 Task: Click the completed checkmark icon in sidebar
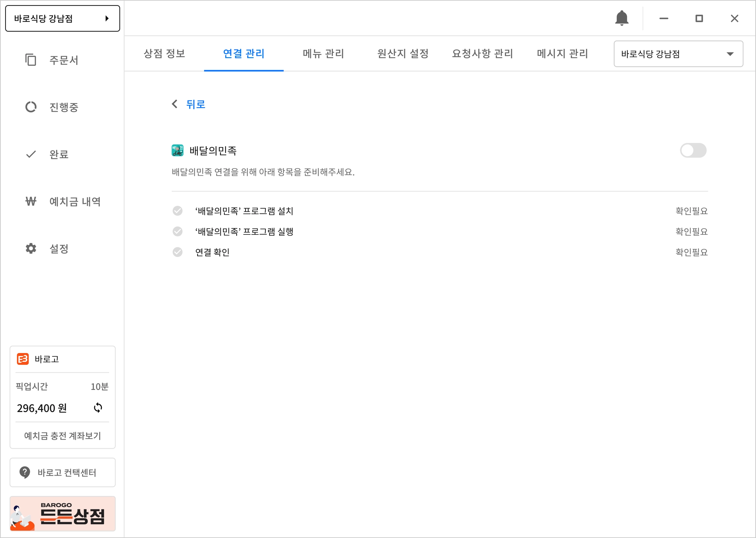(x=31, y=154)
